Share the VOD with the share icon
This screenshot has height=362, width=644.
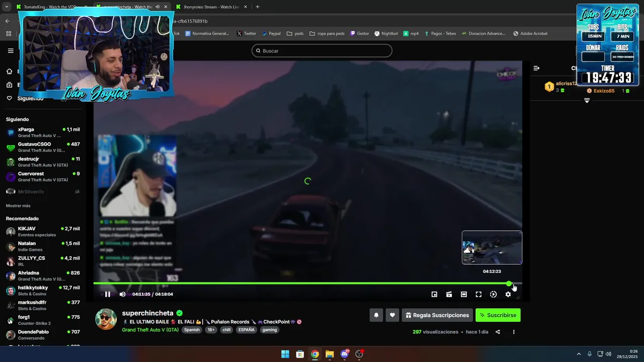pos(498,332)
